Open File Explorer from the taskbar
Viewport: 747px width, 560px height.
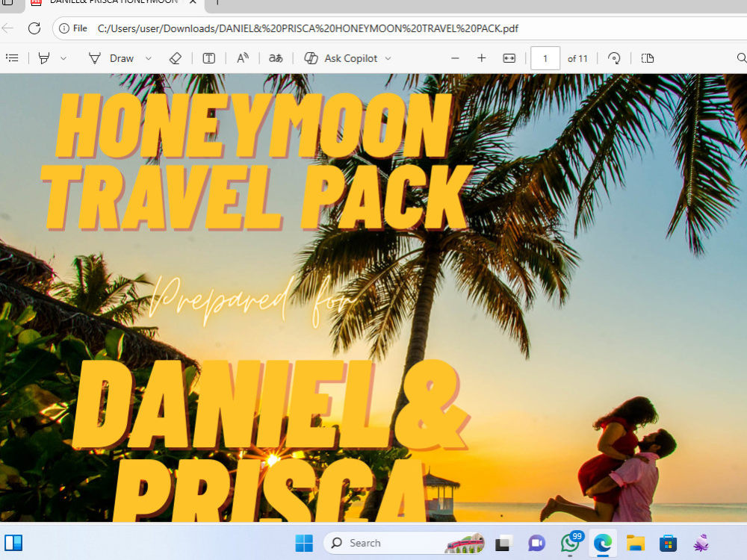pyautogui.click(x=636, y=543)
